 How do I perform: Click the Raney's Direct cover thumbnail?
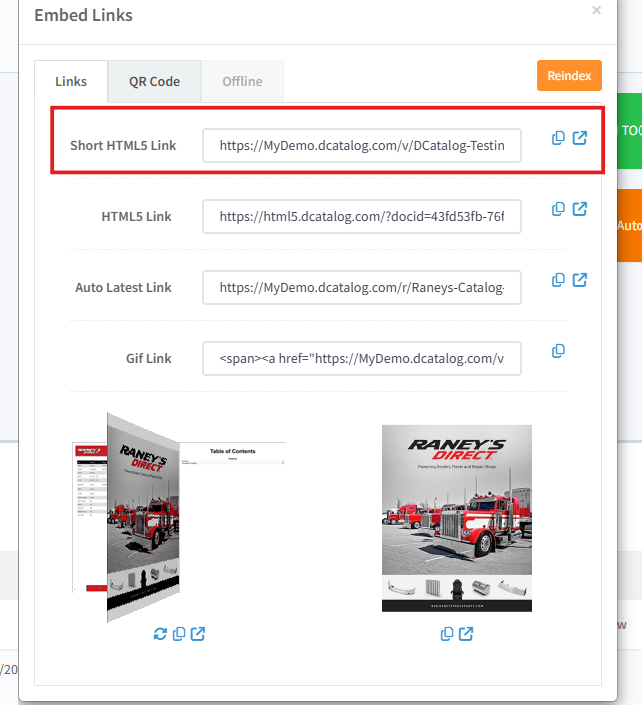tap(457, 518)
